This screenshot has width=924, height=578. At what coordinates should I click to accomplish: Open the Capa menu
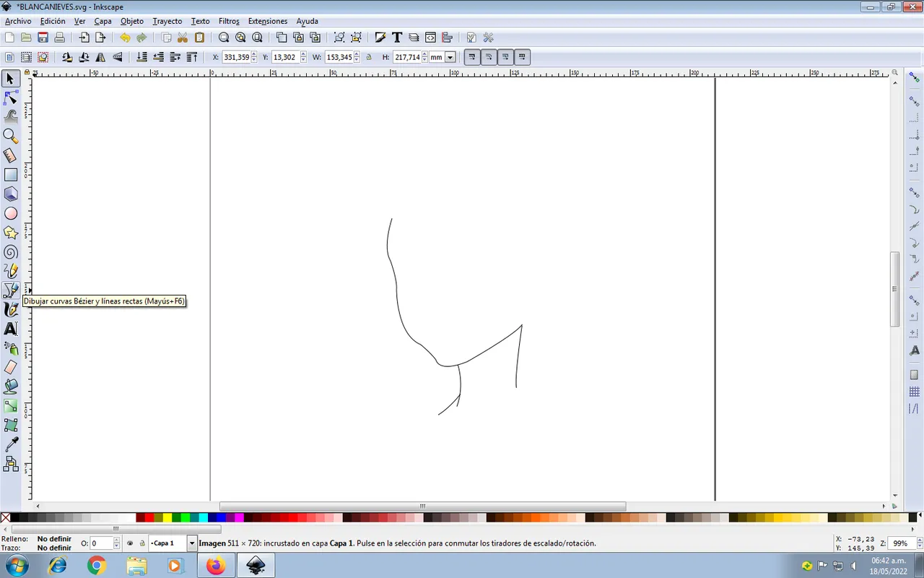click(103, 21)
